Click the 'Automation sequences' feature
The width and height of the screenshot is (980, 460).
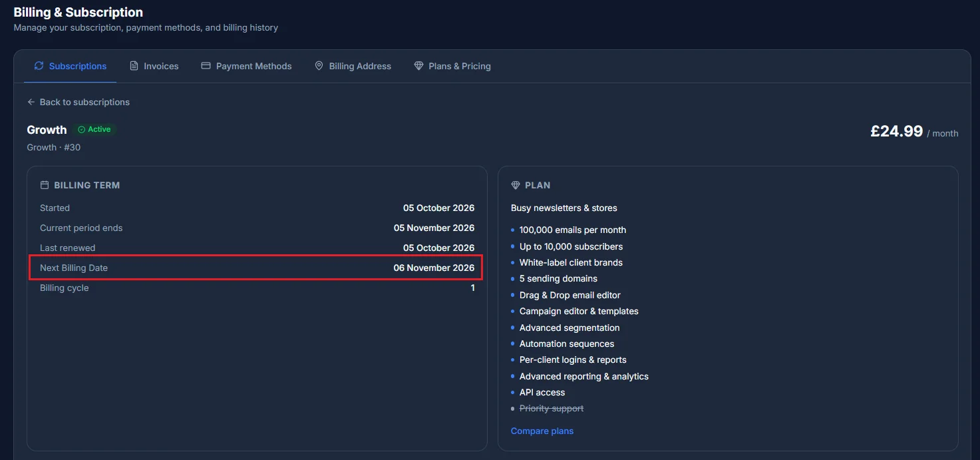[567, 344]
